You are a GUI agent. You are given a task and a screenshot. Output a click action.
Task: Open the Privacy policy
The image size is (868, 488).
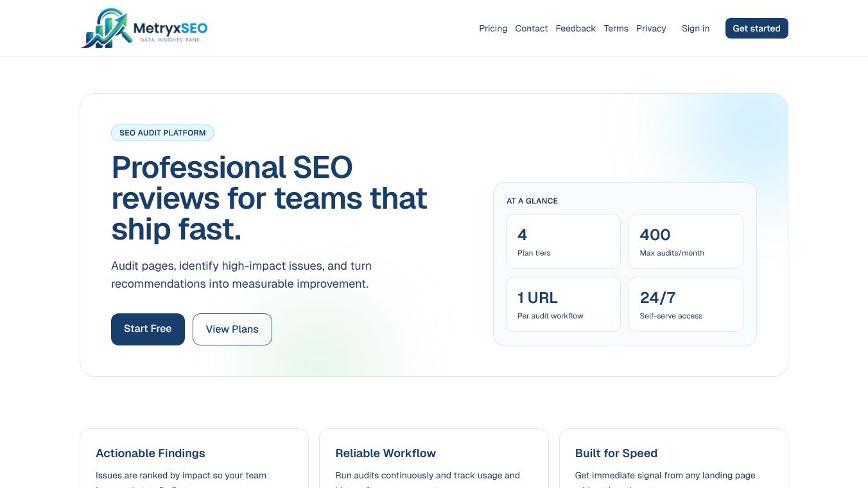pos(651,28)
